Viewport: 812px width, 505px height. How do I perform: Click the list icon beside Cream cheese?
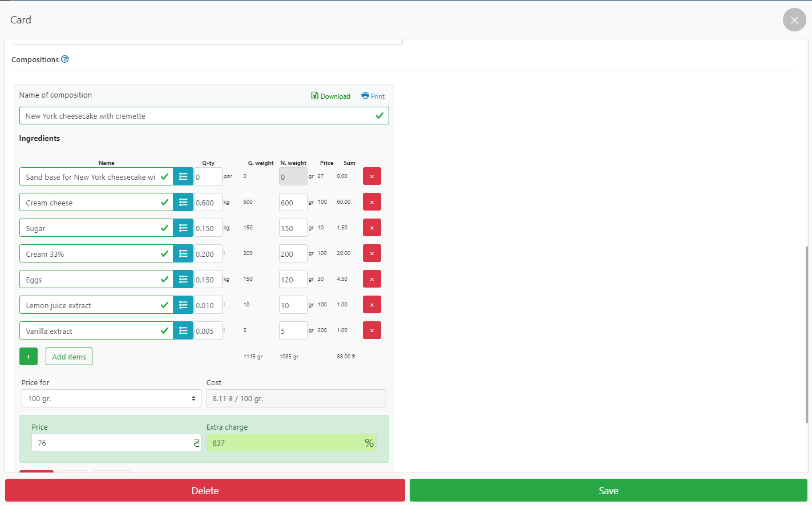click(183, 202)
